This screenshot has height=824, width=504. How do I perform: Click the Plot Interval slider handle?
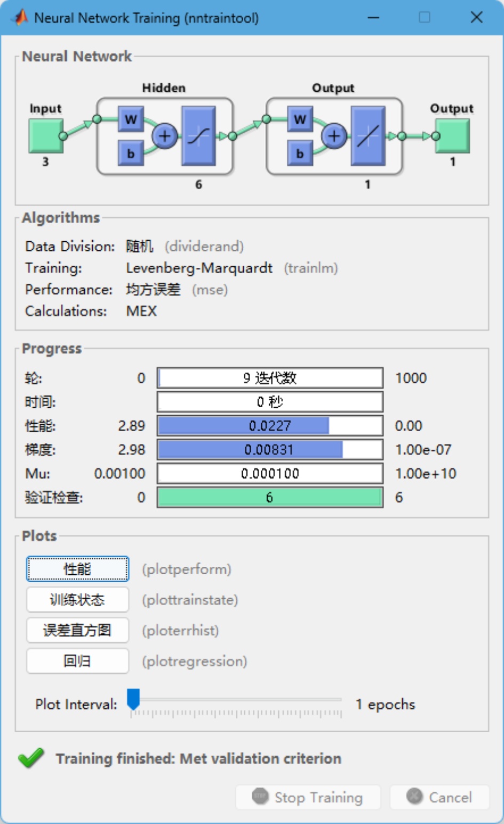pyautogui.click(x=133, y=699)
